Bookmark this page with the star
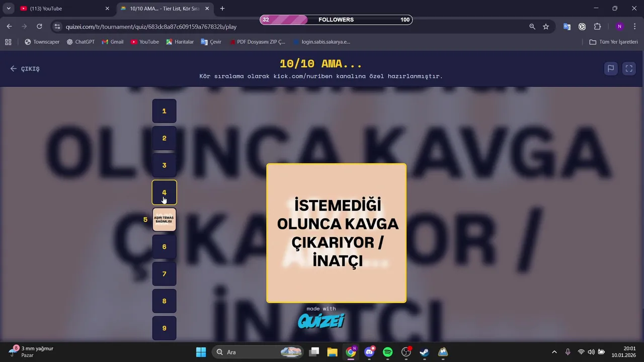The height and width of the screenshot is (362, 644). point(546,27)
